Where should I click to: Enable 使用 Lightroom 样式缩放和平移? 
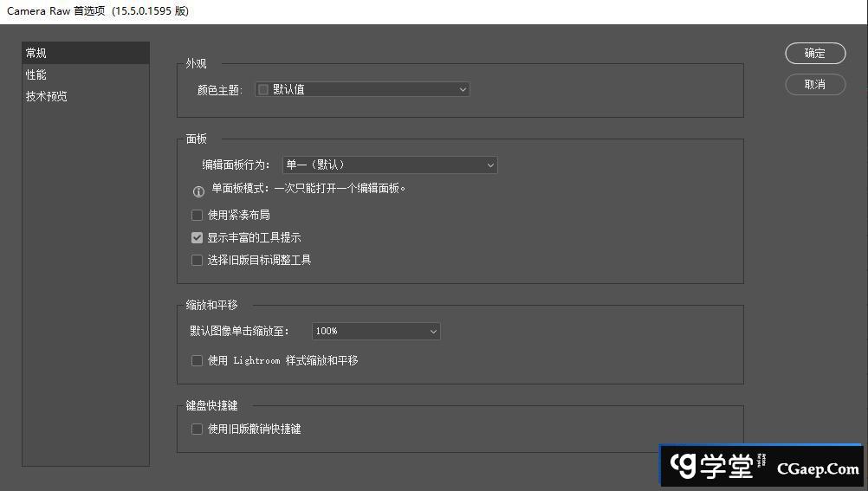click(198, 360)
